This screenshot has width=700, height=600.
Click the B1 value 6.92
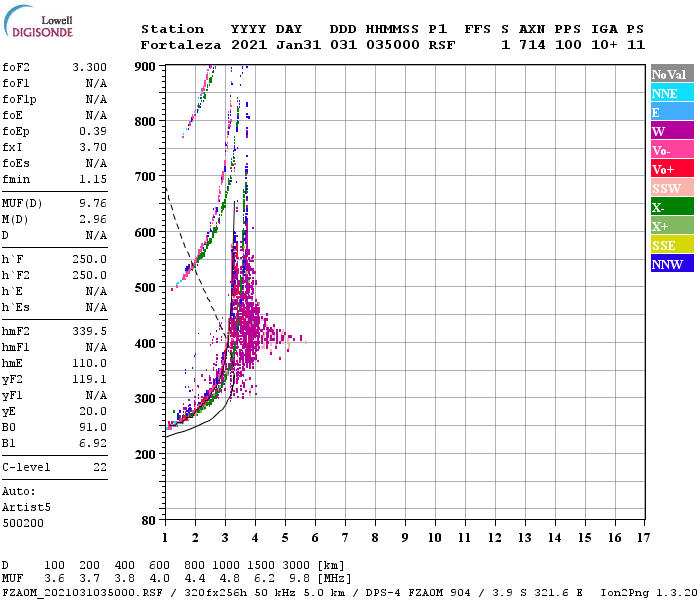93,443
